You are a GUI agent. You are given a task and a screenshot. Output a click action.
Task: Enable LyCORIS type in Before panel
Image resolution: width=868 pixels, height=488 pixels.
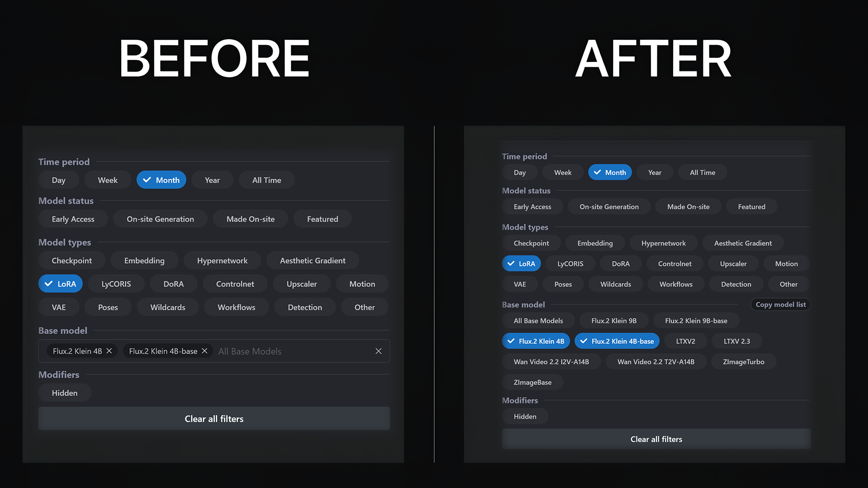116,284
